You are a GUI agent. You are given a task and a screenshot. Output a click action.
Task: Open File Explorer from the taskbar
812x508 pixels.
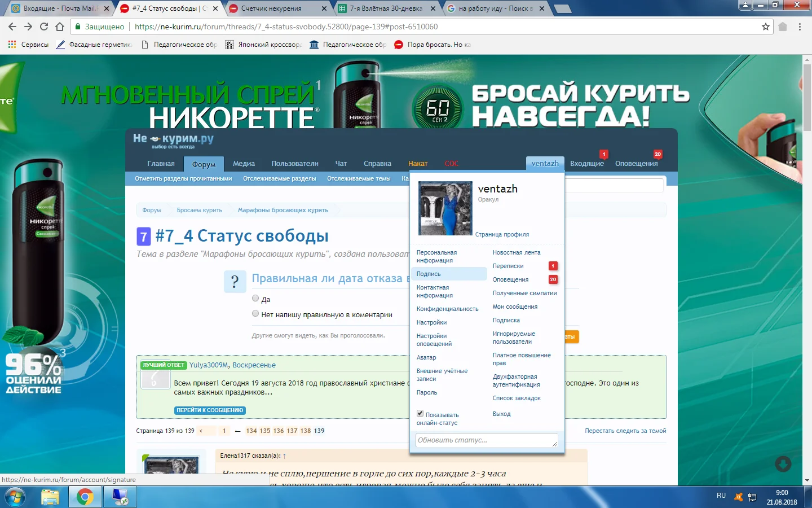(50, 497)
